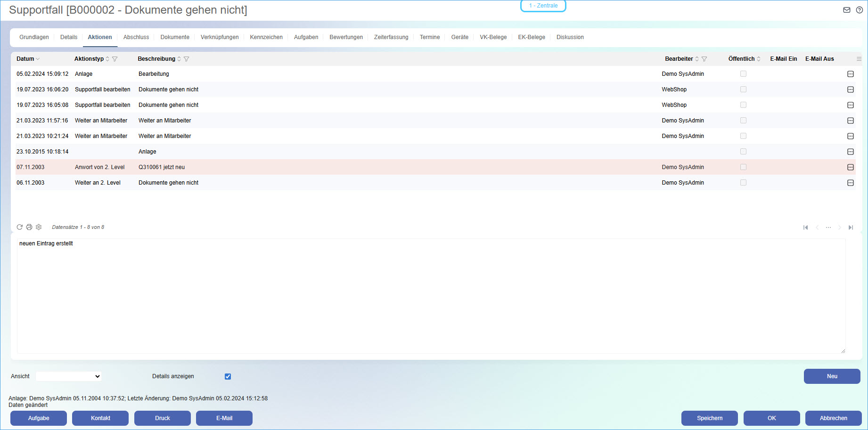This screenshot has height=430, width=868.
Task: Open the Geräte tab
Action: [x=460, y=37]
